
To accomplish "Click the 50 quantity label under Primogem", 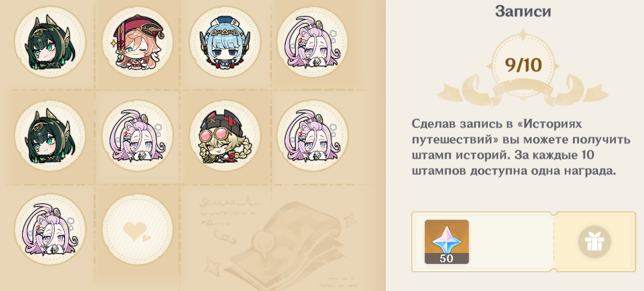I will [447, 258].
